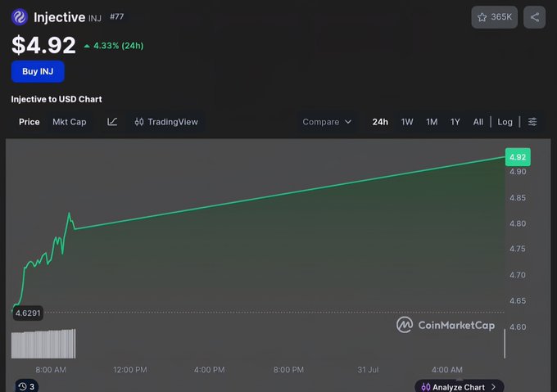The height and width of the screenshot is (392, 557).
Task: Click the 8:00 AM time axis label
Action: 51,370
